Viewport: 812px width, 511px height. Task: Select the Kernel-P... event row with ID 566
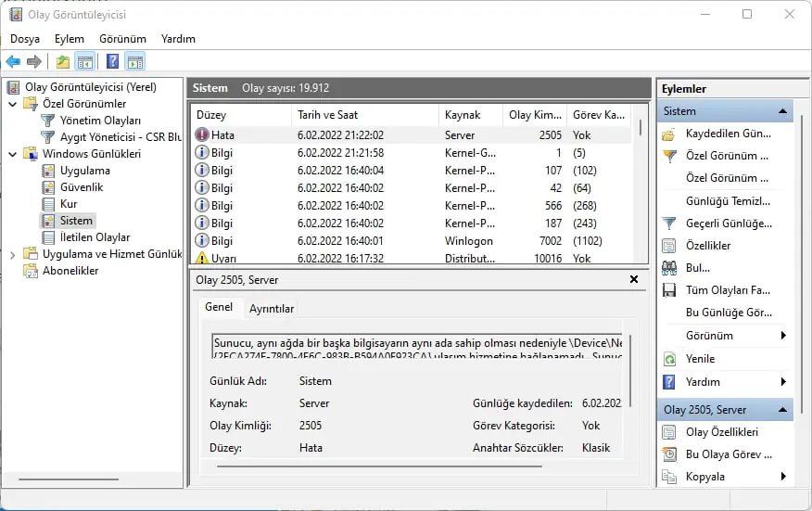click(412, 206)
